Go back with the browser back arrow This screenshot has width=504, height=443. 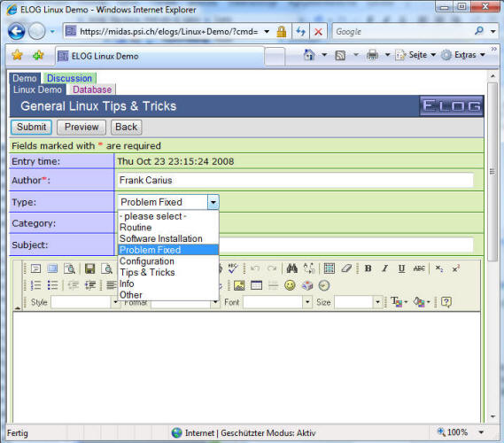[x=17, y=32]
